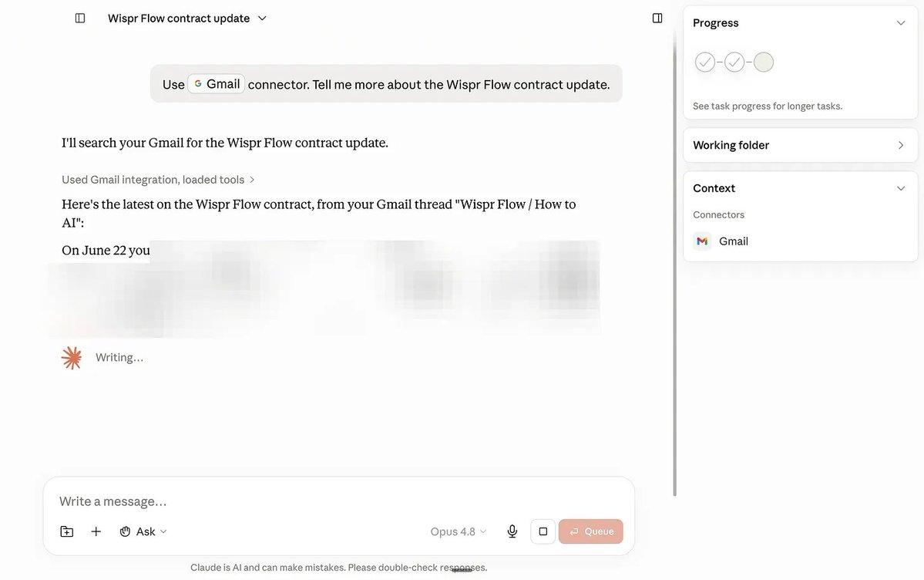Click the plus attachment icon
The image size is (924, 580).
point(96,531)
